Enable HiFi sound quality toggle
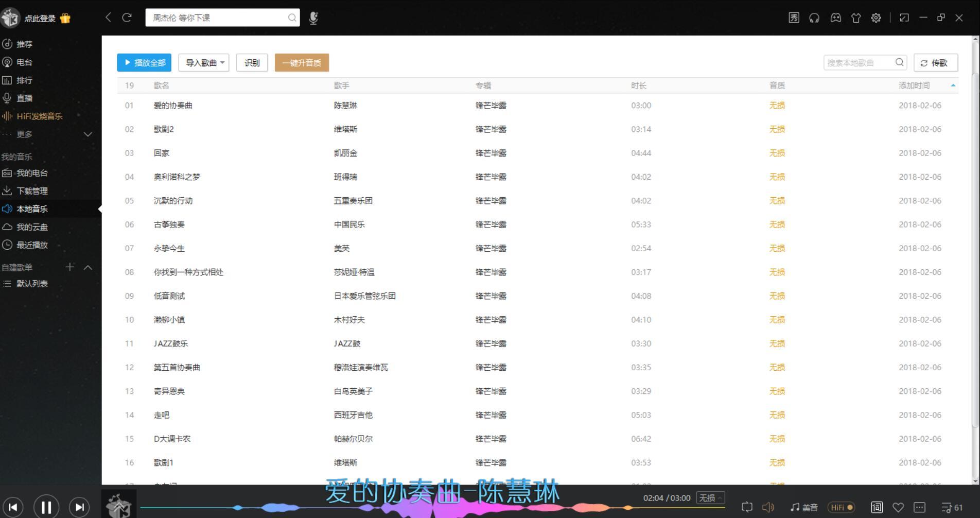 841,507
